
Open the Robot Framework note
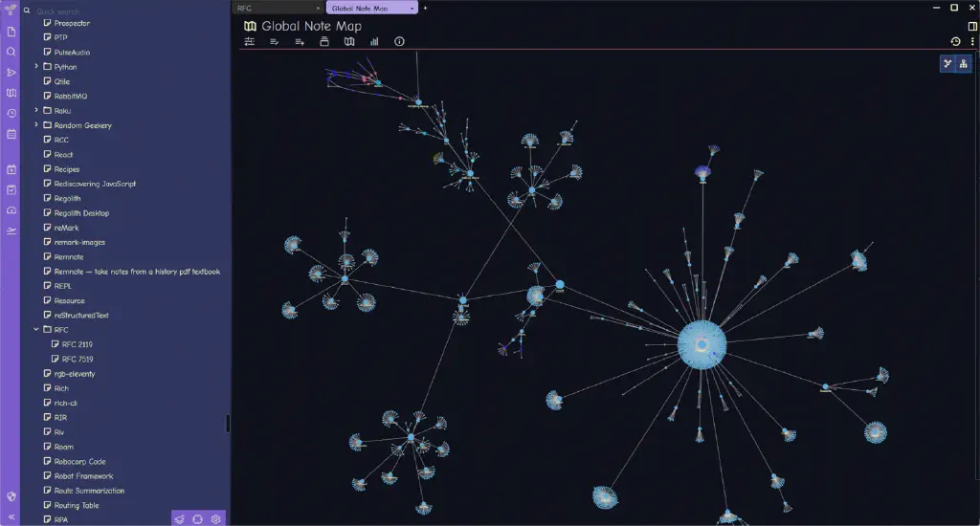point(84,476)
